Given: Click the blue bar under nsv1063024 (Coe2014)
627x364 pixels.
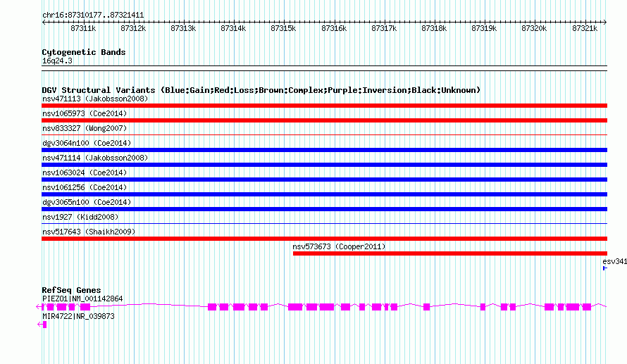Looking at the screenshot, I should (x=324, y=180).
